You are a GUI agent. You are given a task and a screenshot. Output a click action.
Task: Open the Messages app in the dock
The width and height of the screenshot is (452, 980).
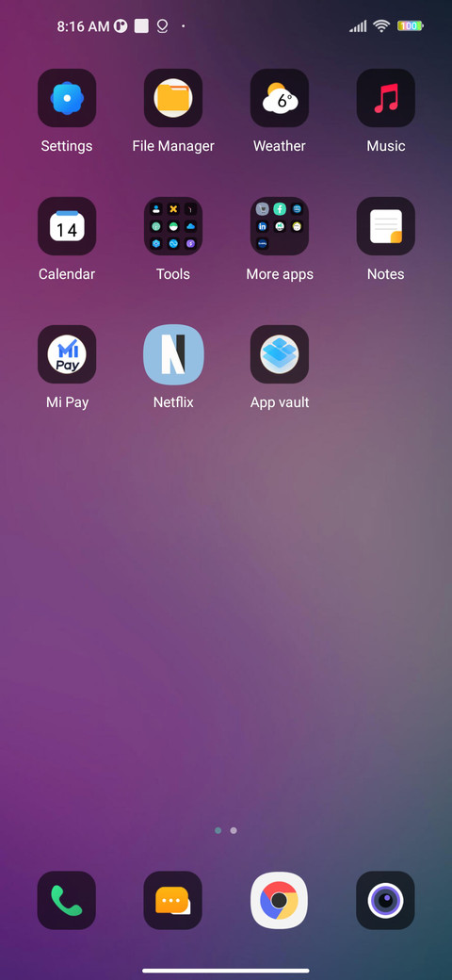(173, 901)
